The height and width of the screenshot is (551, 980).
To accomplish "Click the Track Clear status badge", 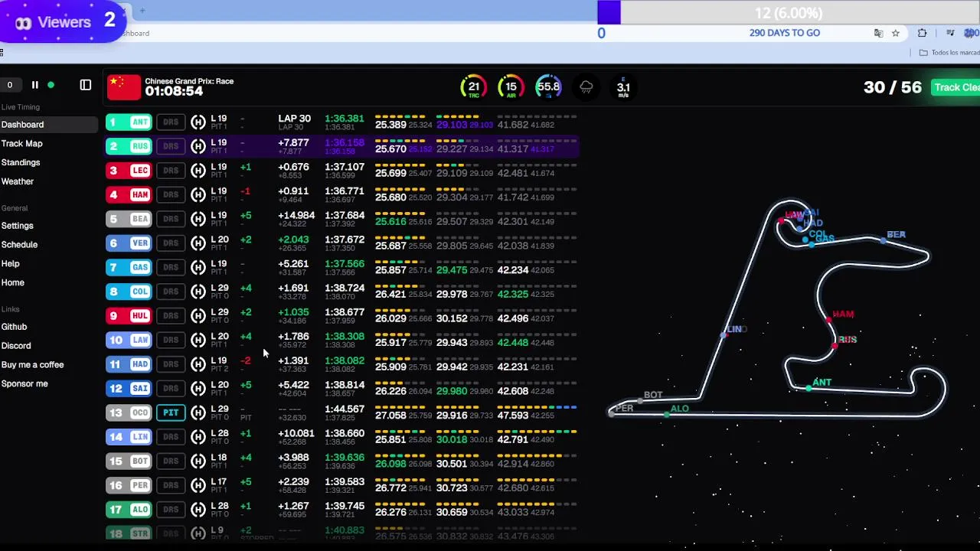I will (955, 87).
